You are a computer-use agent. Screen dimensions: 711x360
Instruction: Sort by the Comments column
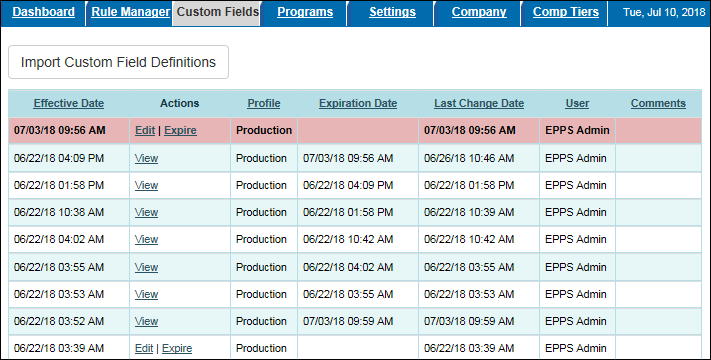(x=658, y=103)
